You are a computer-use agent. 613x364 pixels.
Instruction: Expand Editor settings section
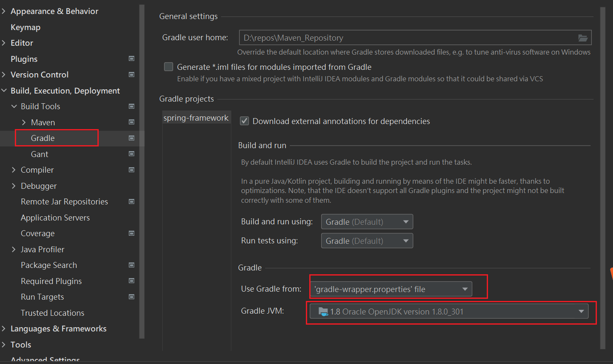pyautogui.click(x=4, y=43)
